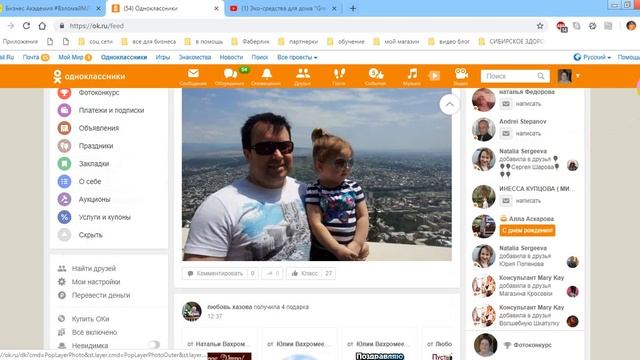
Task: Click the Комментировать button under photo
Action: pos(220,273)
